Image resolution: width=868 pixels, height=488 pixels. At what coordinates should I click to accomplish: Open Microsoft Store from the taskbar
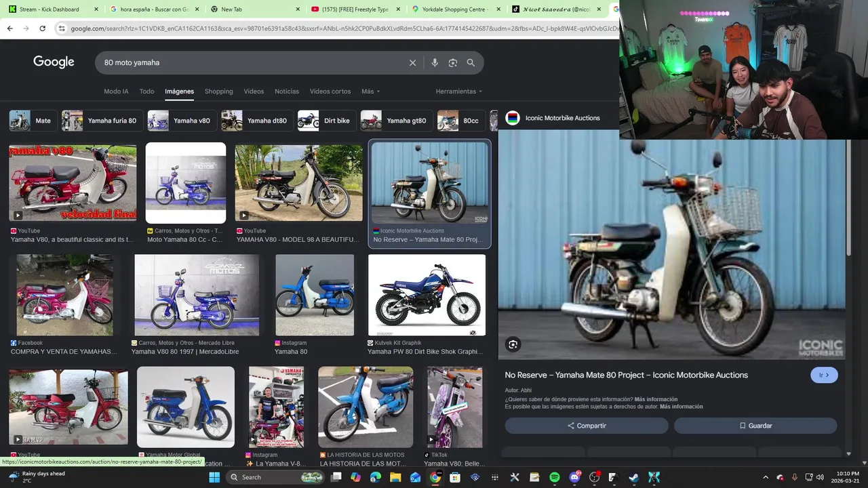click(455, 477)
